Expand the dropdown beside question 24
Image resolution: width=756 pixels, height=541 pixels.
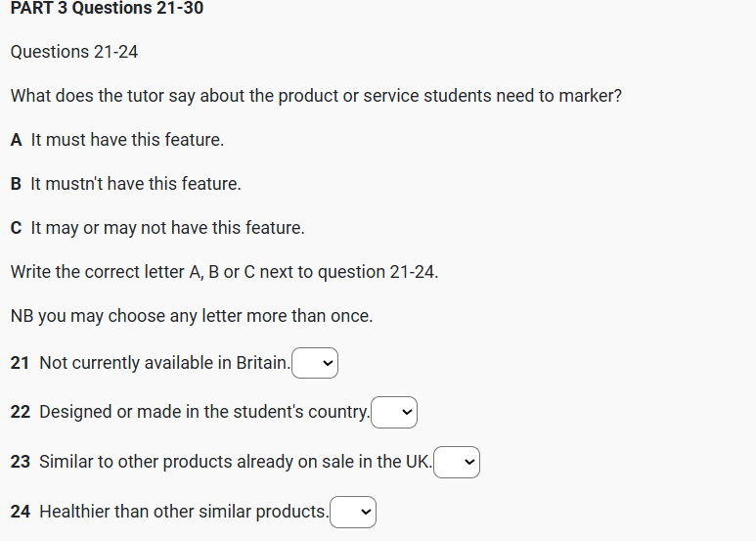353,512
